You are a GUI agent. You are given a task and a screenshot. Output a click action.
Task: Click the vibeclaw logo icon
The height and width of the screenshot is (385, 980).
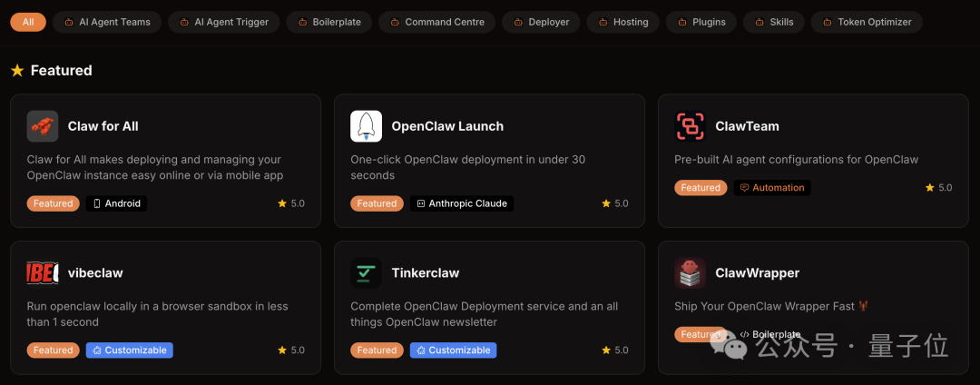[x=43, y=273]
